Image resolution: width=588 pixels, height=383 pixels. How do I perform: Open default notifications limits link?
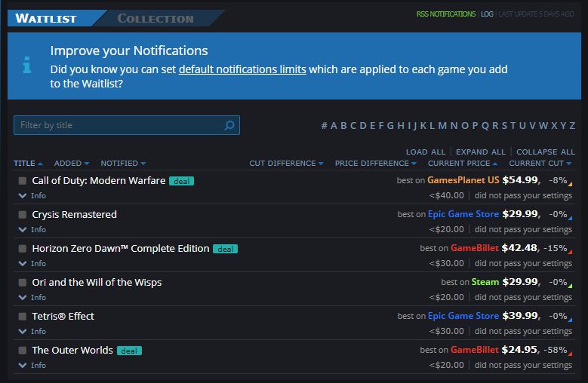point(242,69)
